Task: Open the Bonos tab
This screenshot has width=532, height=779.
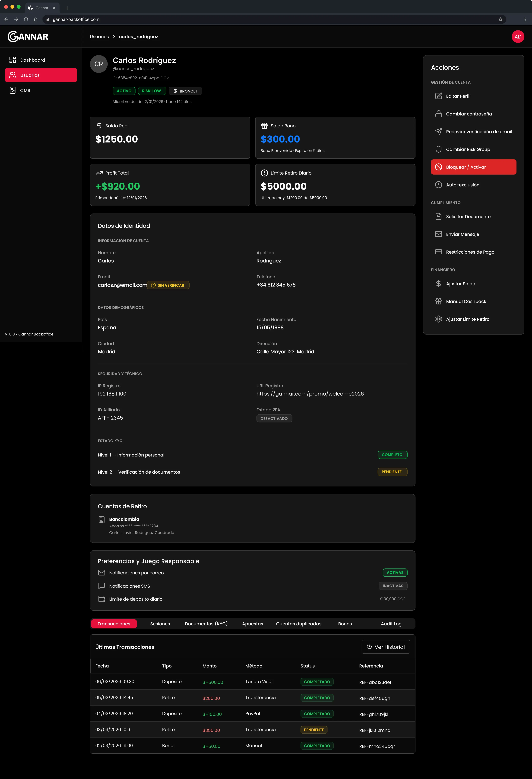Action: click(x=345, y=624)
